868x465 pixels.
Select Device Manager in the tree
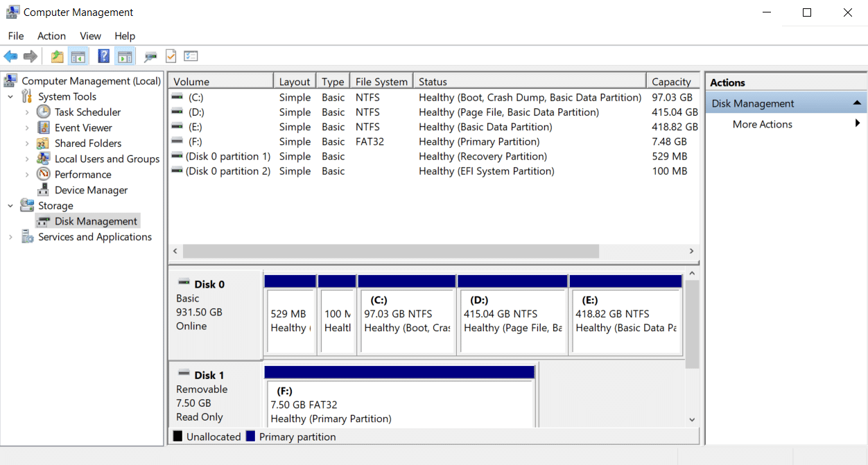pos(92,190)
